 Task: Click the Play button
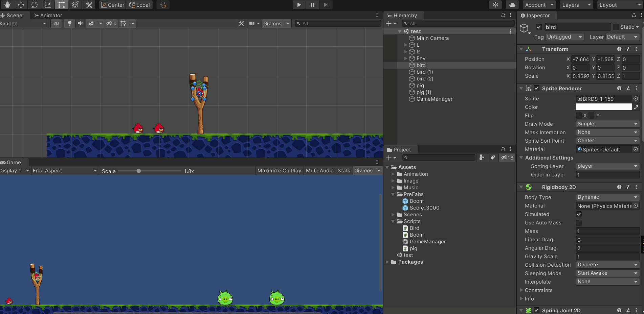[299, 5]
